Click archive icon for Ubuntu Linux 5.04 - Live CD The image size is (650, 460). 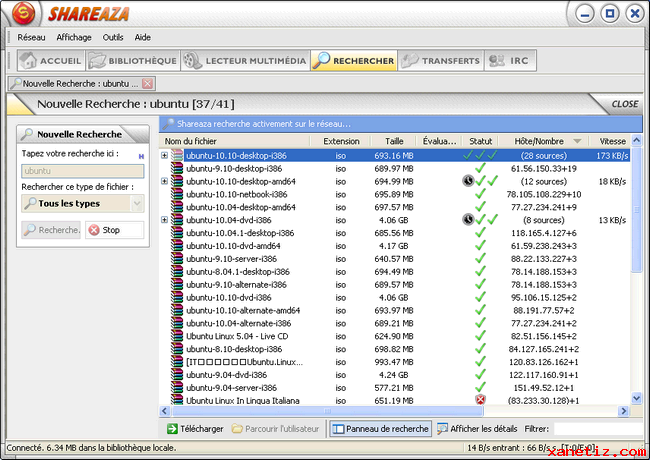tap(177, 336)
